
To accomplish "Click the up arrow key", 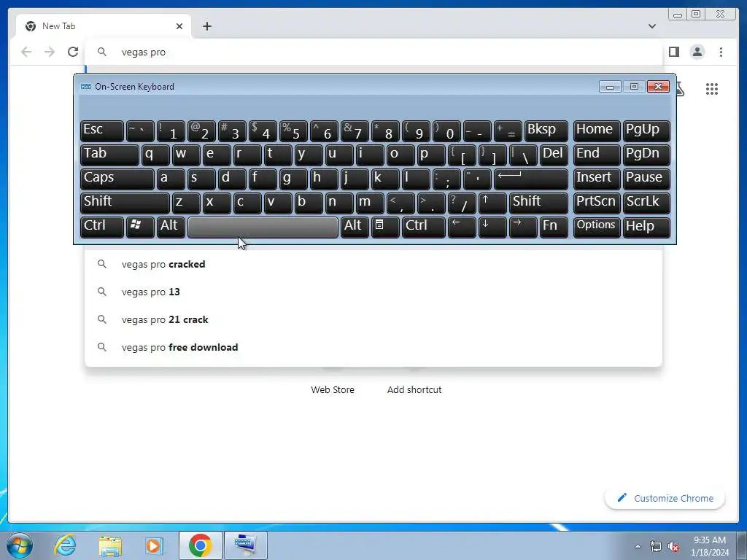I will pos(492,203).
